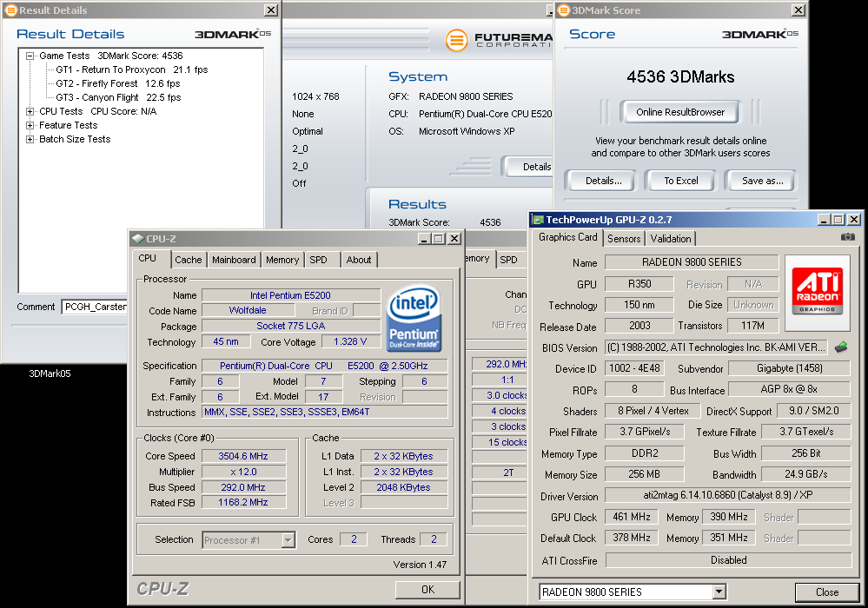This screenshot has width=868, height=608.
Task: Click the Bus Interface AGP 8x field
Action: pyautogui.click(x=789, y=389)
